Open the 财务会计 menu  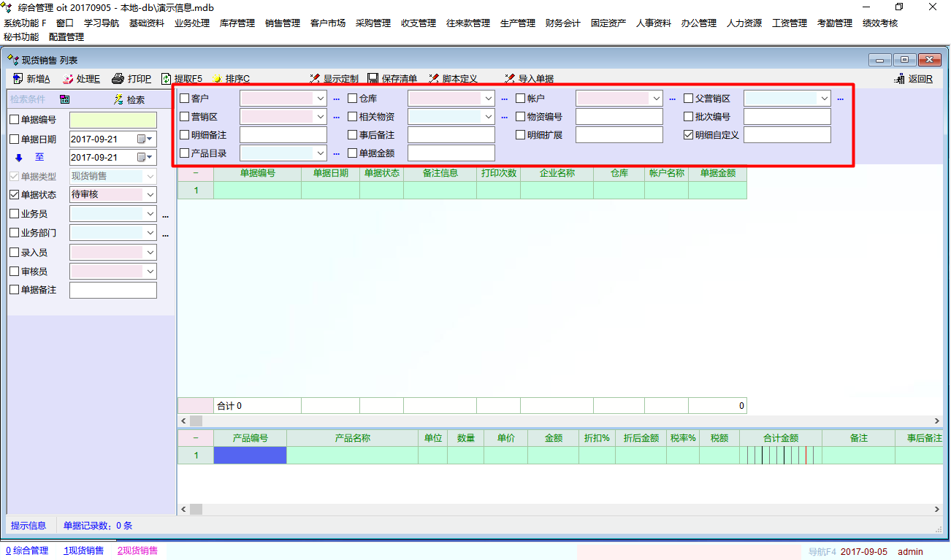coord(563,23)
